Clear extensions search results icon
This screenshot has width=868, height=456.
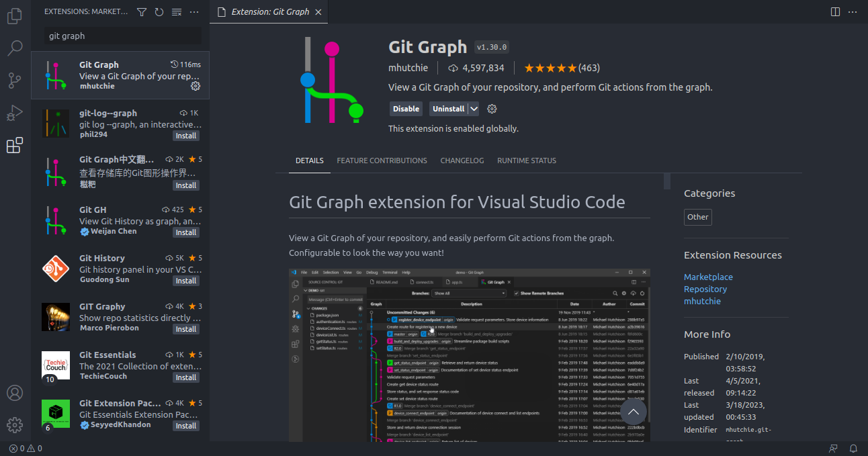click(177, 12)
